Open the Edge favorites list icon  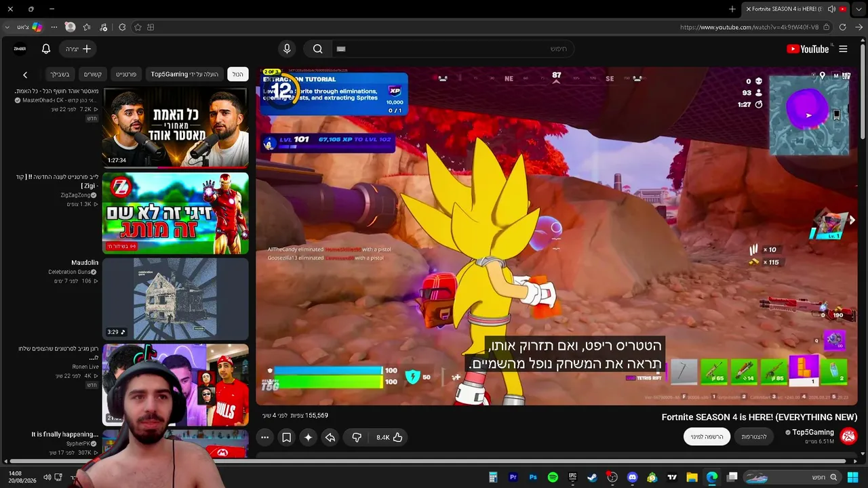coord(87,27)
